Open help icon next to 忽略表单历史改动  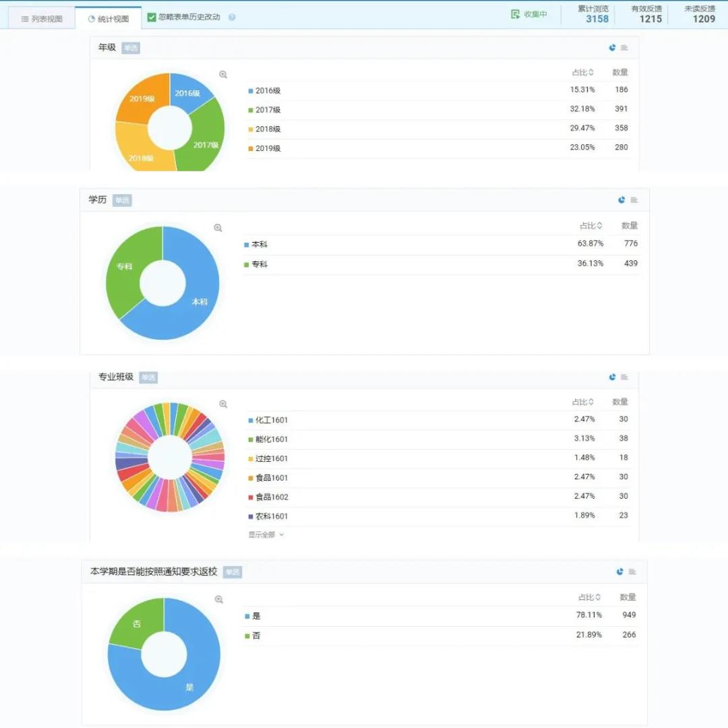(x=232, y=18)
